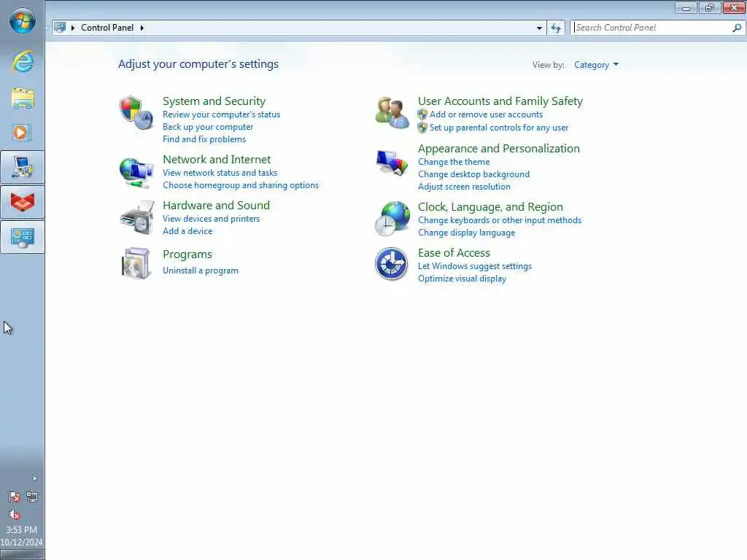Open the User Accounts people icon
This screenshot has height=560, width=747.
(392, 112)
